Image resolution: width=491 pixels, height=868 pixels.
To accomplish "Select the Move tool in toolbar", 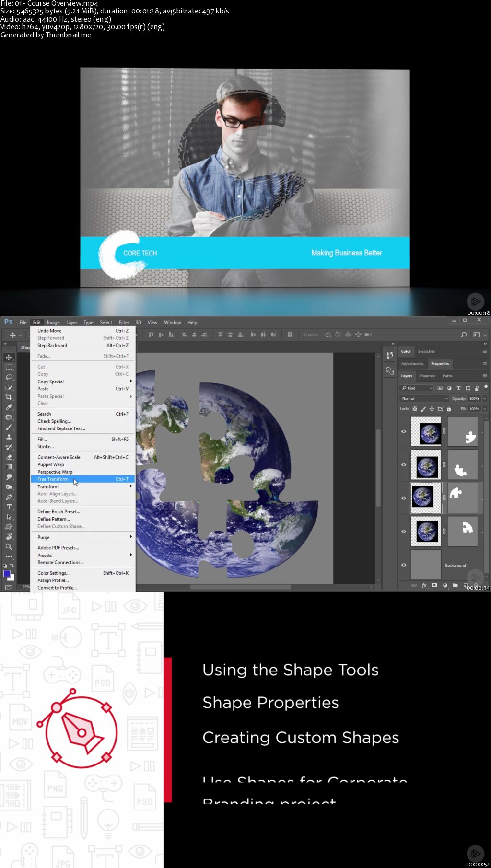I will 9,358.
